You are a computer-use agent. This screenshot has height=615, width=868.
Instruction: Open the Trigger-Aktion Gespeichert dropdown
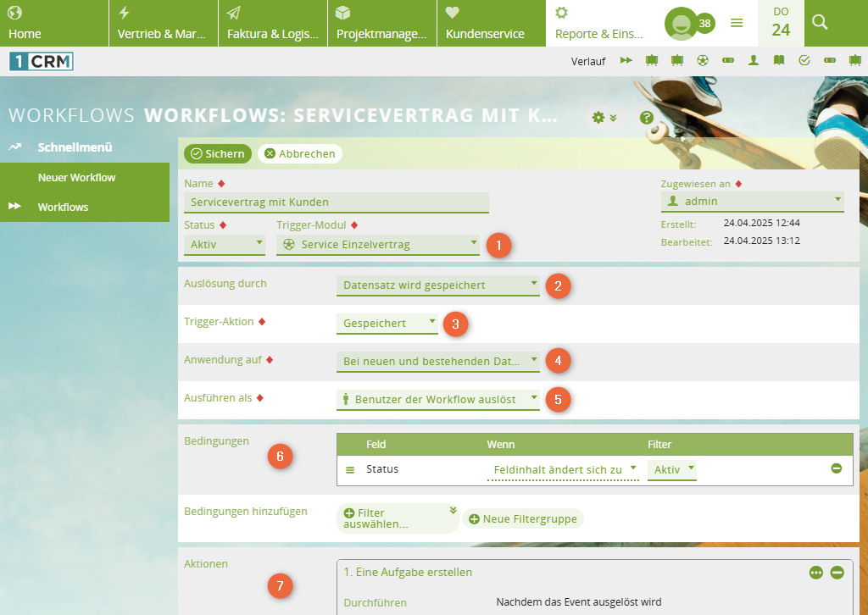(387, 324)
